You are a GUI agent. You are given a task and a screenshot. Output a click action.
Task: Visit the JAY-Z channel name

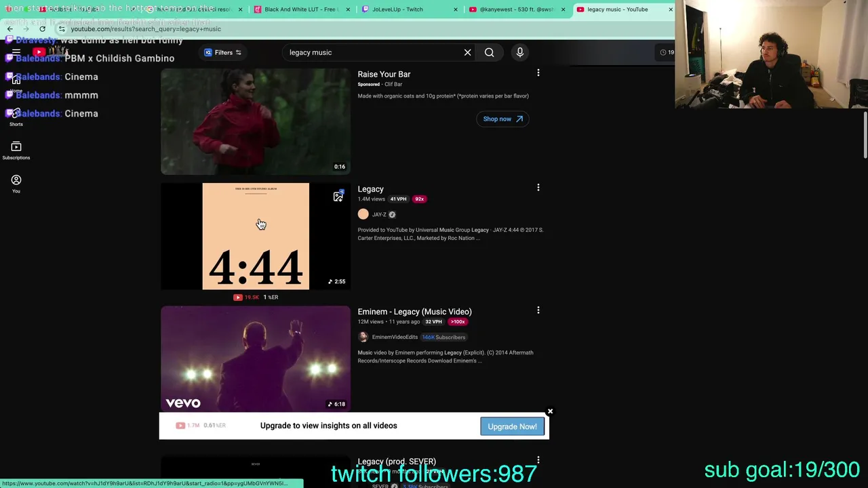379,215
